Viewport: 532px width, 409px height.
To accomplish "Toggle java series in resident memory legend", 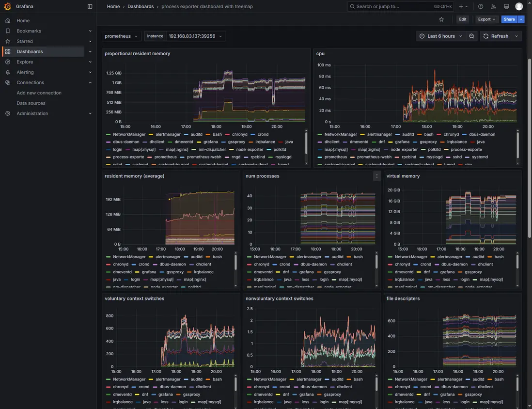I will pos(116,280).
